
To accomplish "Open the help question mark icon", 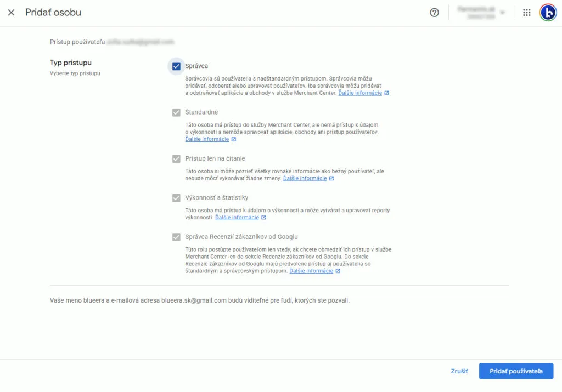I will (434, 13).
